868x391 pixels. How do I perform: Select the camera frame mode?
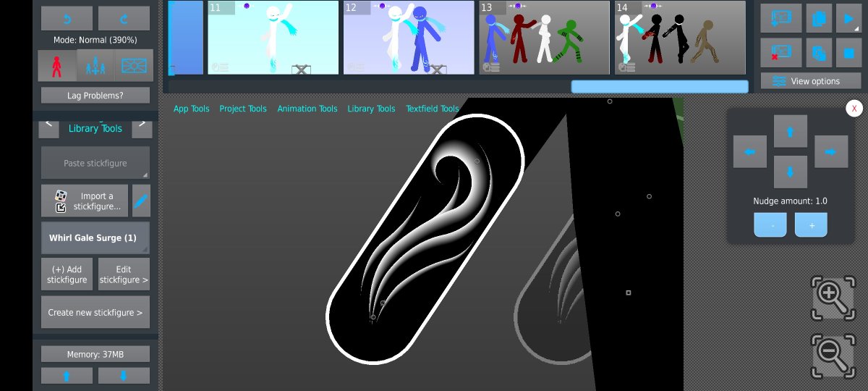(x=134, y=65)
